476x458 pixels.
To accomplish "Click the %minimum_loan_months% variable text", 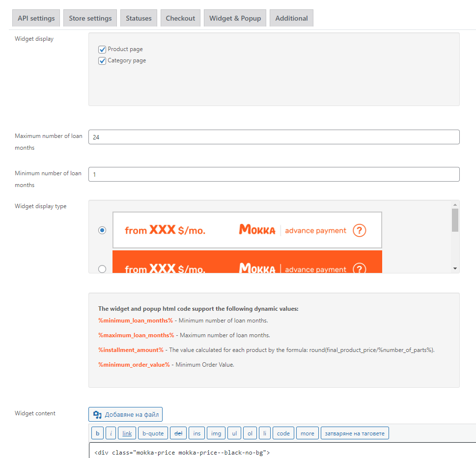I will [136, 321].
